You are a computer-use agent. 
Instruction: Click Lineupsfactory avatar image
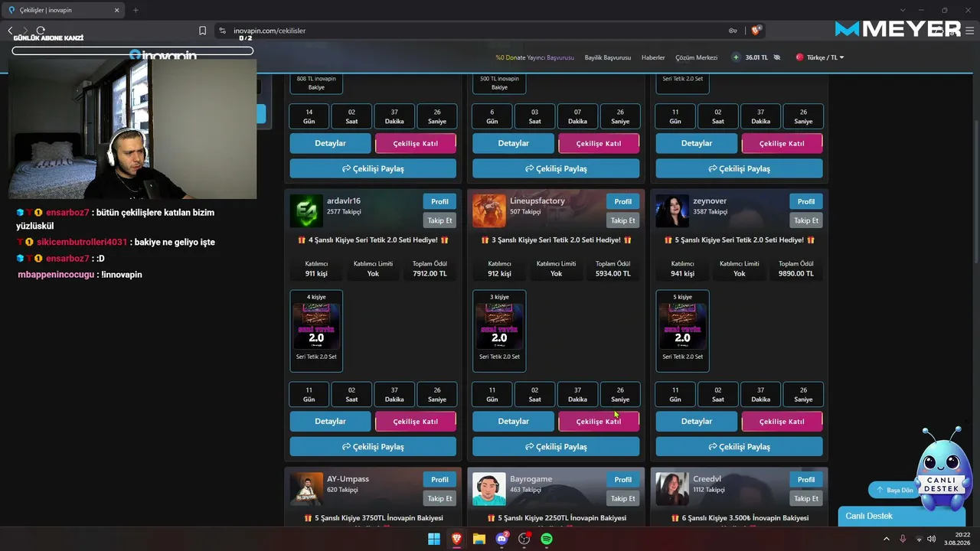pyautogui.click(x=489, y=211)
